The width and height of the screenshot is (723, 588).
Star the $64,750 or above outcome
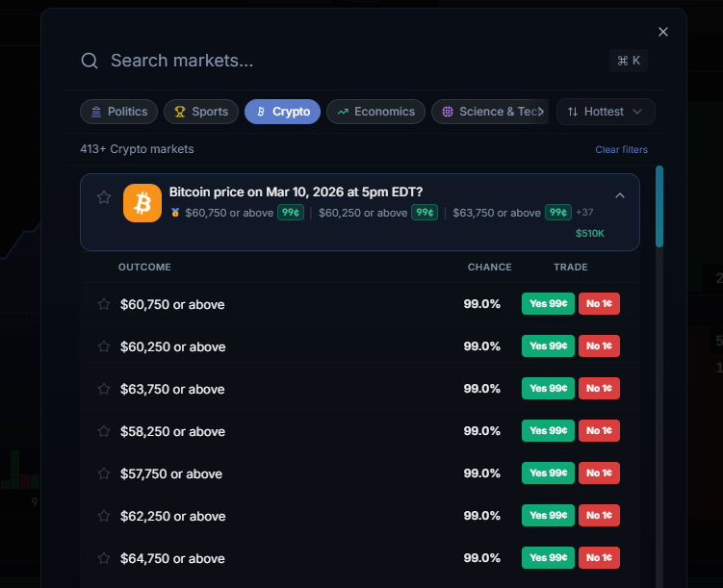[x=104, y=558]
